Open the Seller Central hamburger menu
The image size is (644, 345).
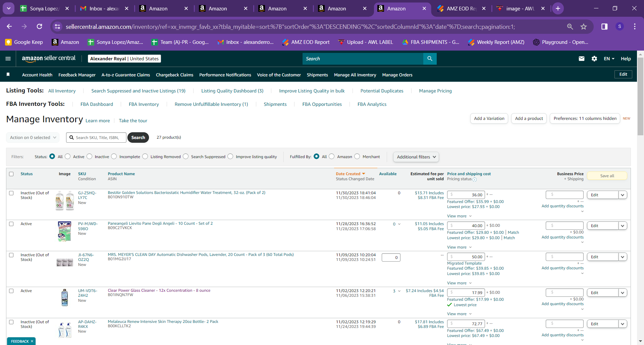pos(8,59)
